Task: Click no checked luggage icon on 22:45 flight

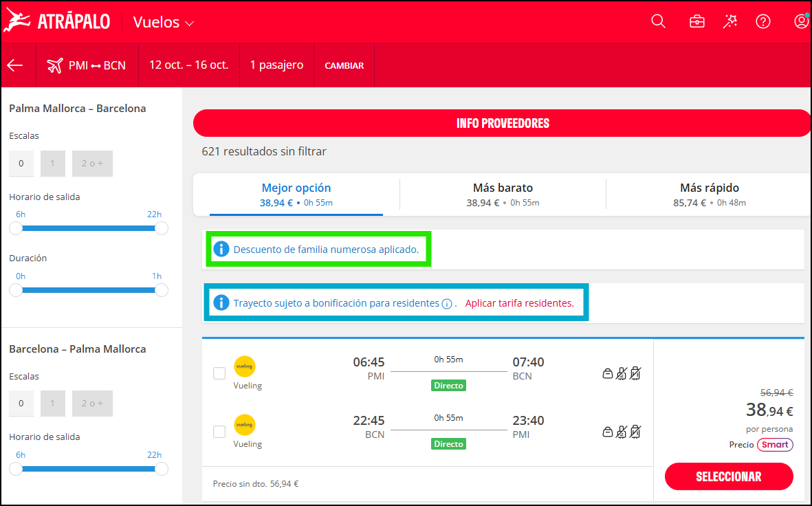Action: tap(635, 432)
